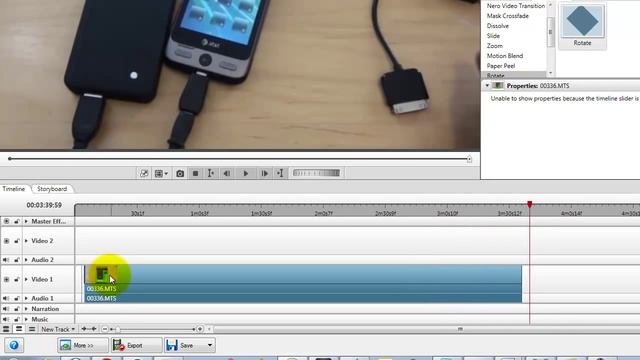Viewport: 640px width, 360px height.
Task: Select the 00336.MTS clip thumbnail on Video 1
Action: click(x=102, y=274)
